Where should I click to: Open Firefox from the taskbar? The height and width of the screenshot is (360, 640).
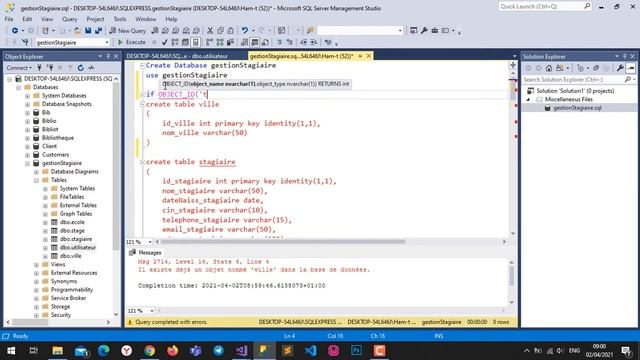pos(172,351)
